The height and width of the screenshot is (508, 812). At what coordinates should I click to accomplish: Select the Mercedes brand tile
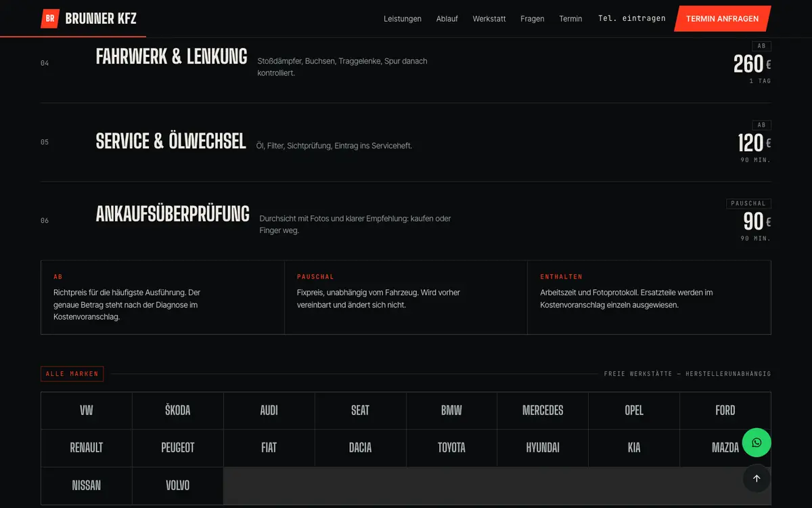[x=543, y=410]
